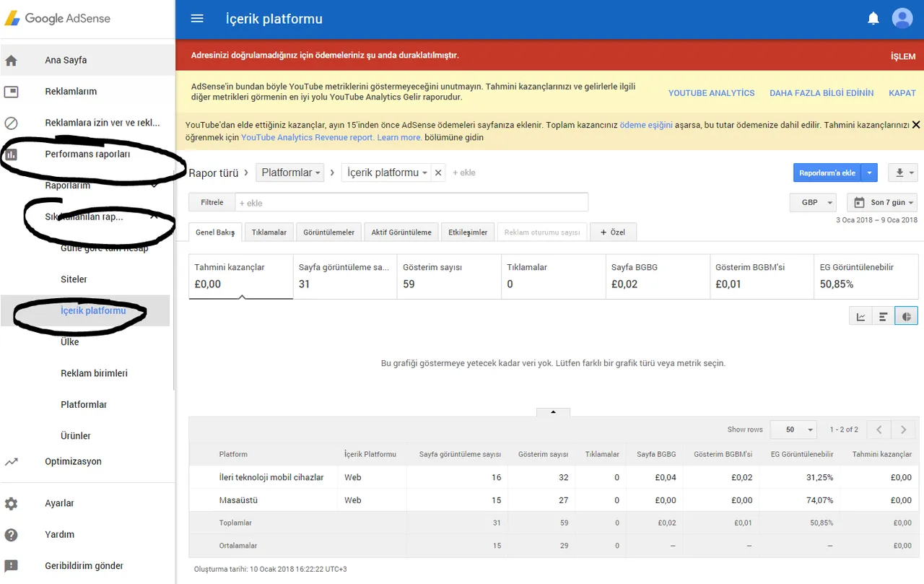Image resolution: width=924 pixels, height=584 pixels.
Task: Open the Görüntülemeler tab
Action: coord(328,232)
